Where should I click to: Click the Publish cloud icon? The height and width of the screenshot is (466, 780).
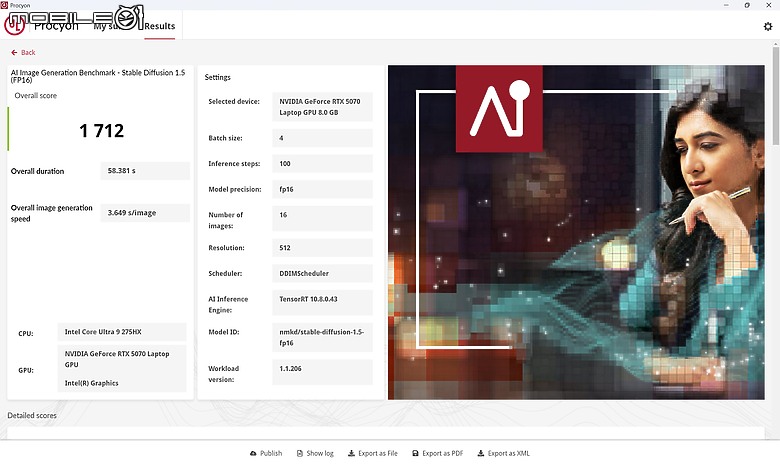(x=253, y=453)
